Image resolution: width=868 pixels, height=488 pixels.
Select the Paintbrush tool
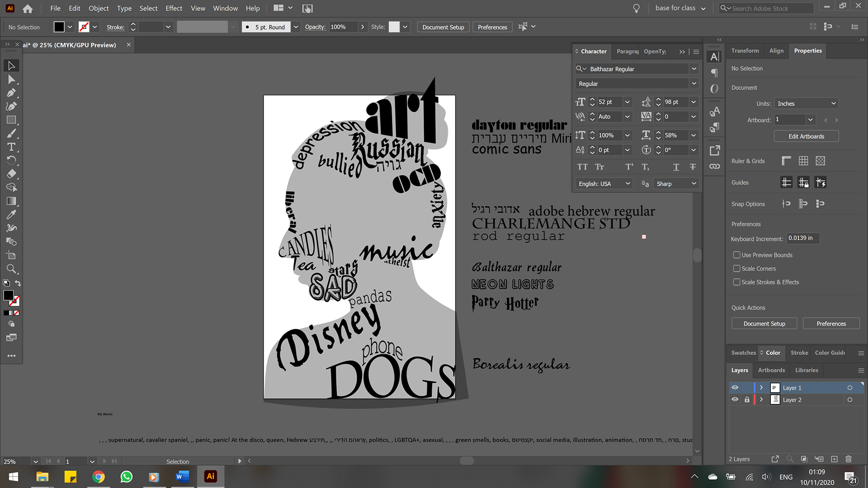coord(11,134)
